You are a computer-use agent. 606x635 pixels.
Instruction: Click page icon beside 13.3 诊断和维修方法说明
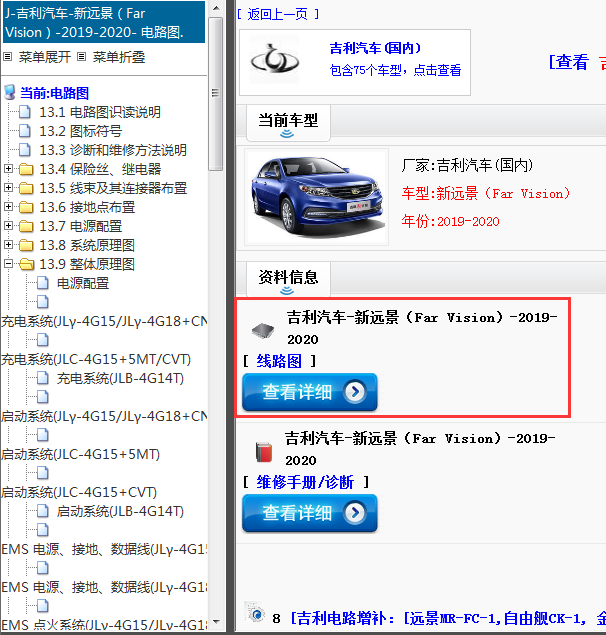[x=25, y=150]
